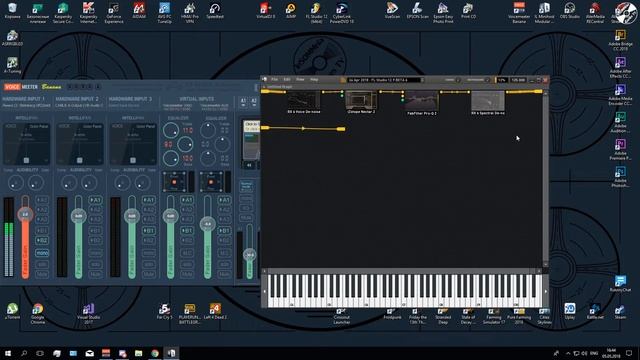Screen dimensions: 640x360
Task: Select the Untitled project tab
Action: click(x=280, y=87)
